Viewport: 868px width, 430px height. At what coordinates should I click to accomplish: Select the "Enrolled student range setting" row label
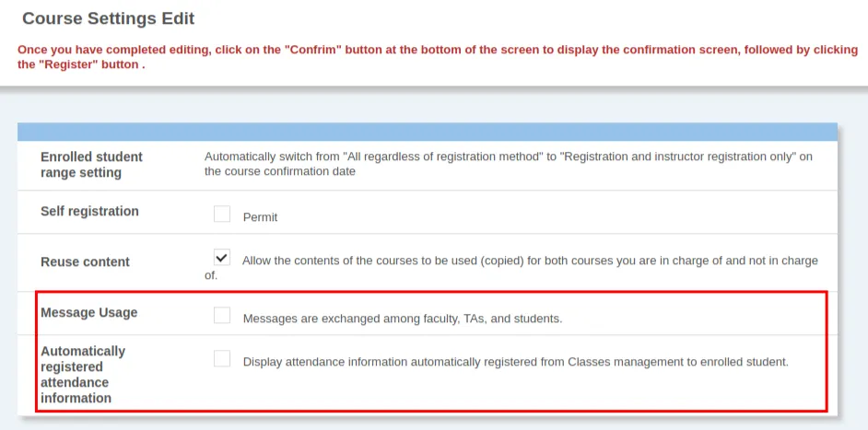91,165
